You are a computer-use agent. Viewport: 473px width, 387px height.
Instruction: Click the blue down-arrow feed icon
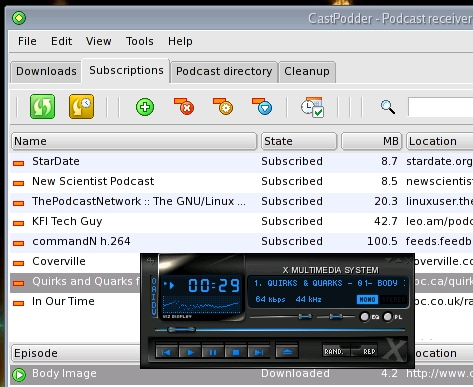click(x=262, y=106)
